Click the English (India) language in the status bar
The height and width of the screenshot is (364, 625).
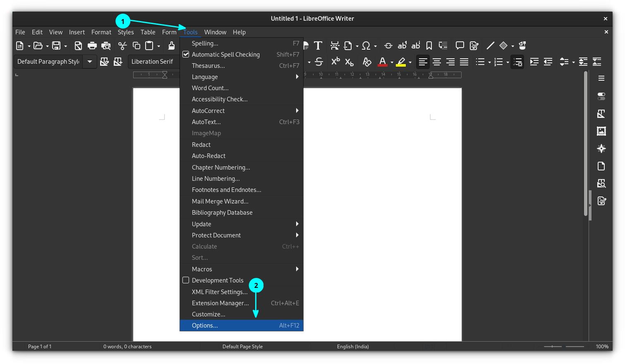pos(353,347)
